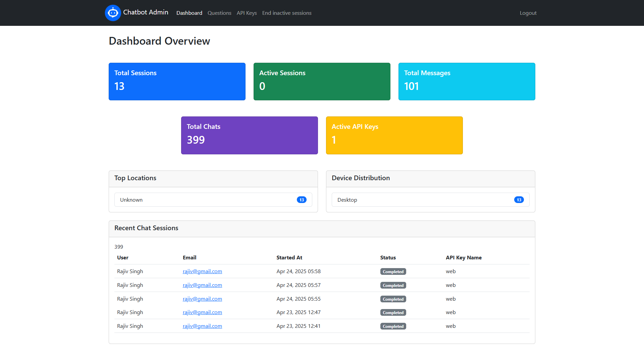The width and height of the screenshot is (644, 352).
Task: Open the API Keys page
Action: tap(247, 13)
